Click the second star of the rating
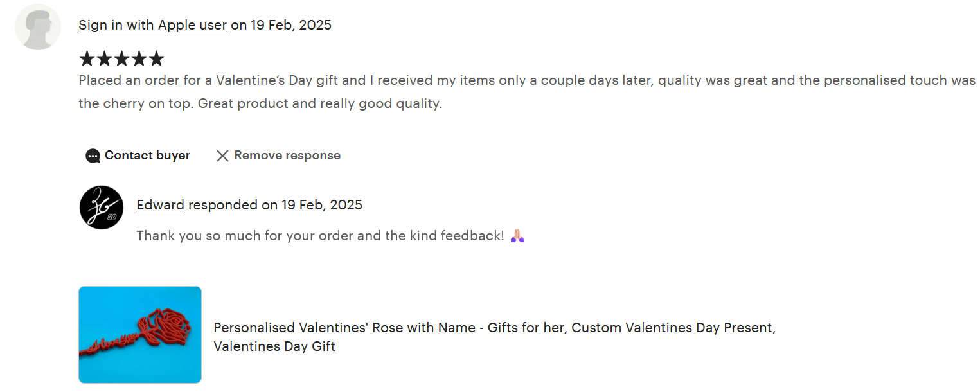 click(104, 59)
